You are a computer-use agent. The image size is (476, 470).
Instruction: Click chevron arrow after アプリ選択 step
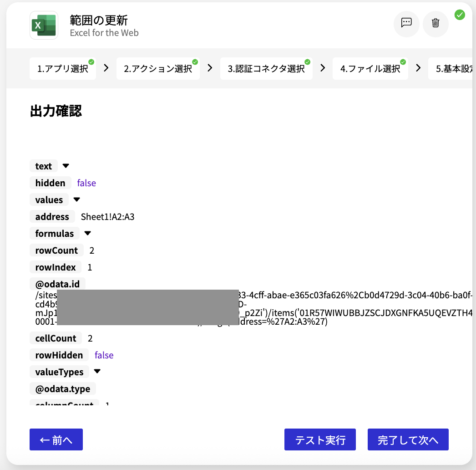106,68
